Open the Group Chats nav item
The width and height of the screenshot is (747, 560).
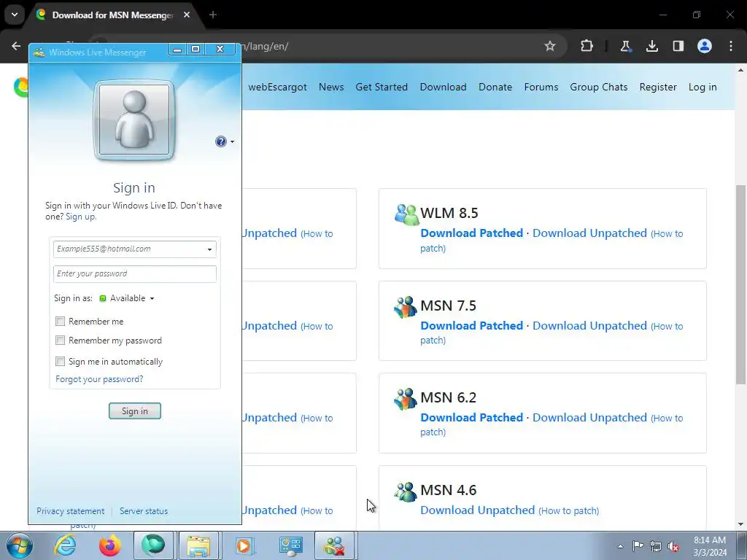coord(599,87)
